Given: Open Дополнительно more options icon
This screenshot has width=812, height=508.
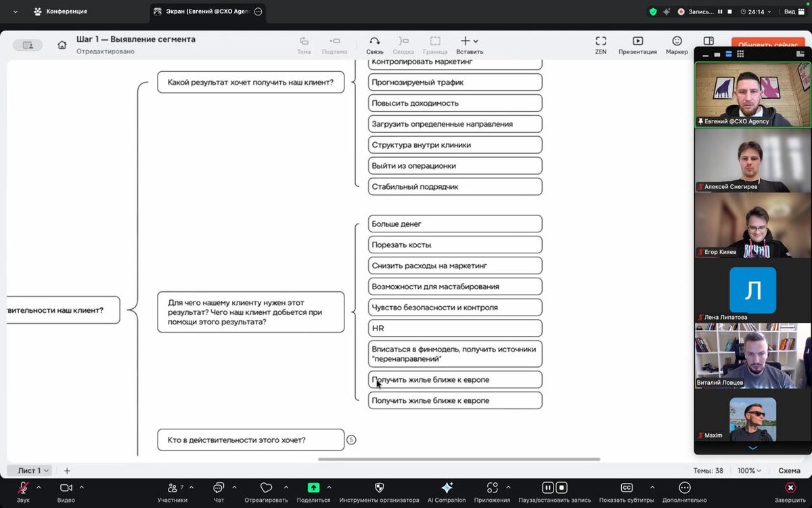Looking at the screenshot, I should (685, 488).
